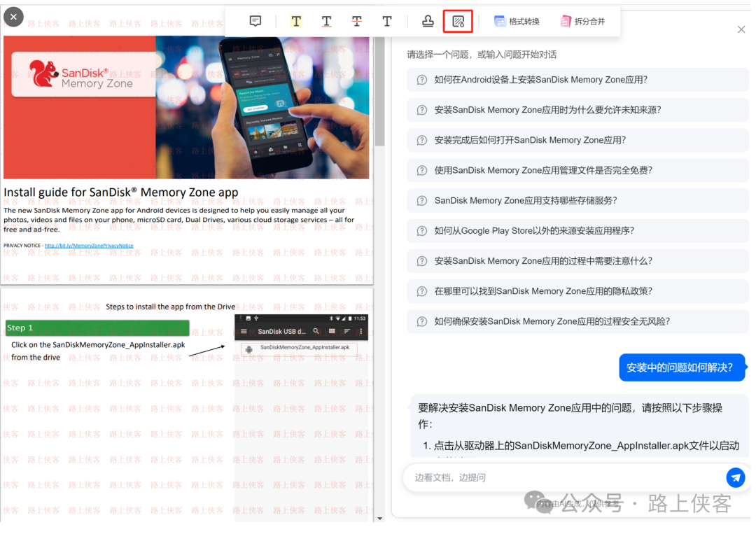Open 格式转换 format conversion

tap(517, 21)
